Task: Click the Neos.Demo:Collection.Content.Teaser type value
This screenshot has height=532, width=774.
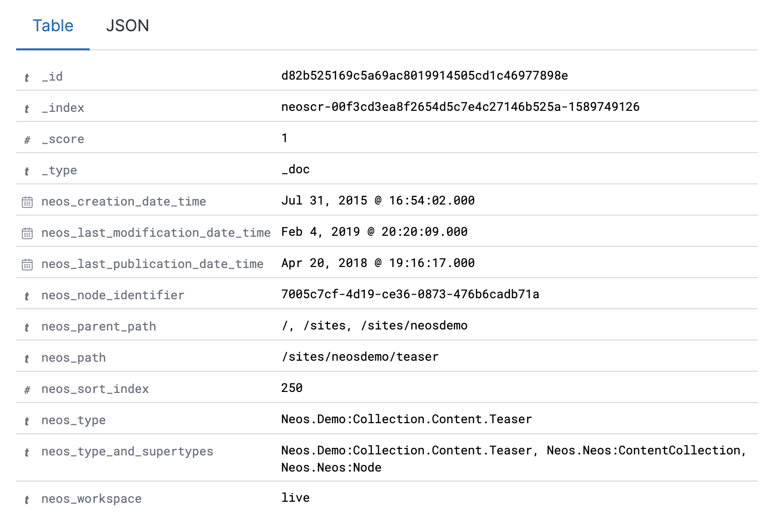Action: (406, 419)
